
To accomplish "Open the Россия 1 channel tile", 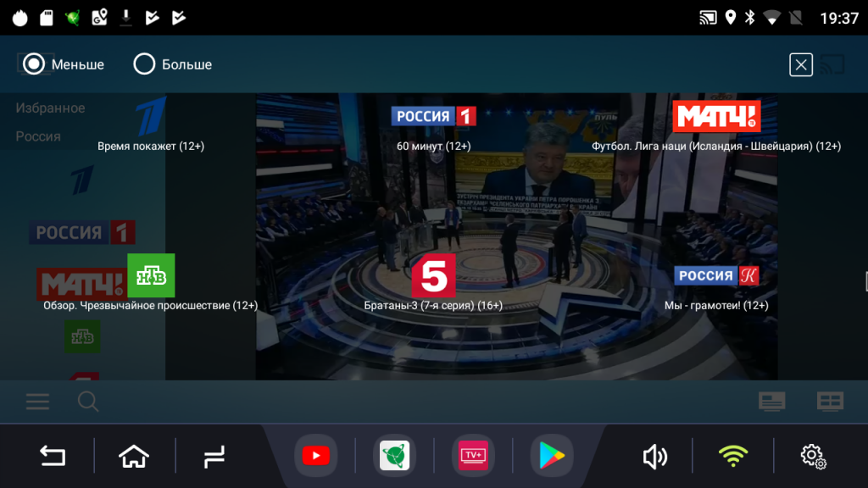I will [x=433, y=117].
